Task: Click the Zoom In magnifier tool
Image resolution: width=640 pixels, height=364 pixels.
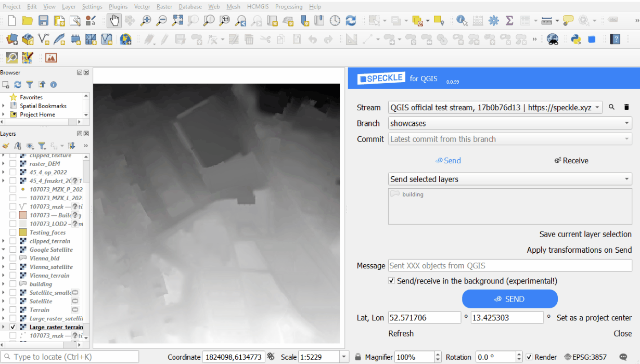Action: (146, 20)
